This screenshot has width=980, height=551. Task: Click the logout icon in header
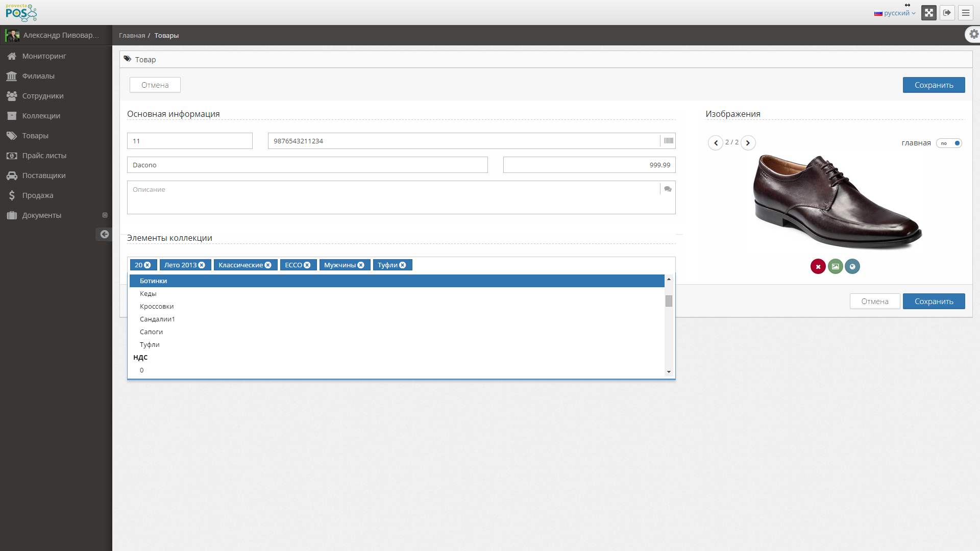coord(947,13)
